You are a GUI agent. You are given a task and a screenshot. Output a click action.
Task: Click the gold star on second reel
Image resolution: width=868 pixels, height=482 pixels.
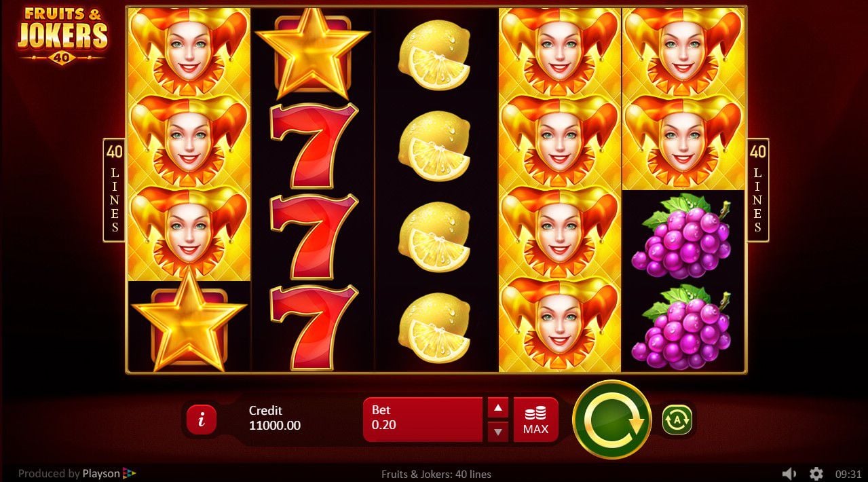(313, 53)
